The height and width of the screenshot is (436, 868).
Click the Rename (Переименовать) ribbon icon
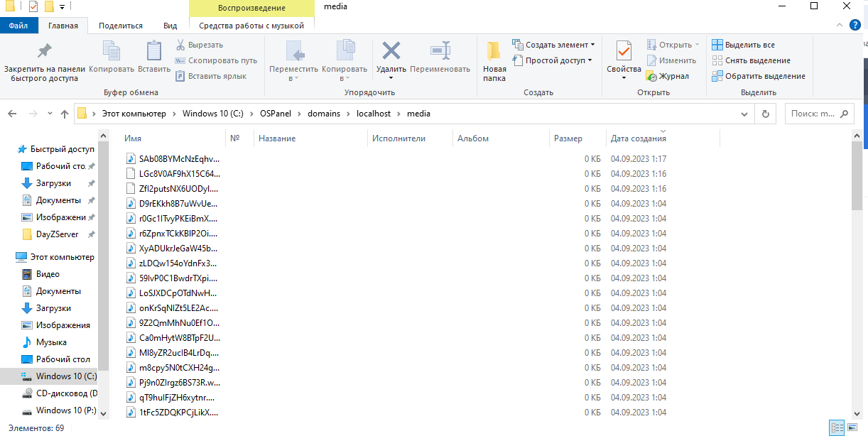[440, 51]
